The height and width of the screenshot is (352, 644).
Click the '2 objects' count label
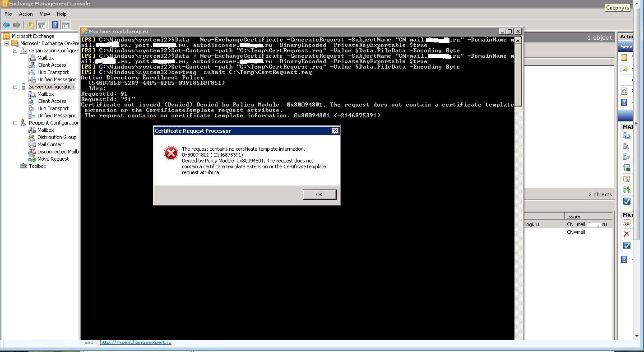[x=600, y=195]
